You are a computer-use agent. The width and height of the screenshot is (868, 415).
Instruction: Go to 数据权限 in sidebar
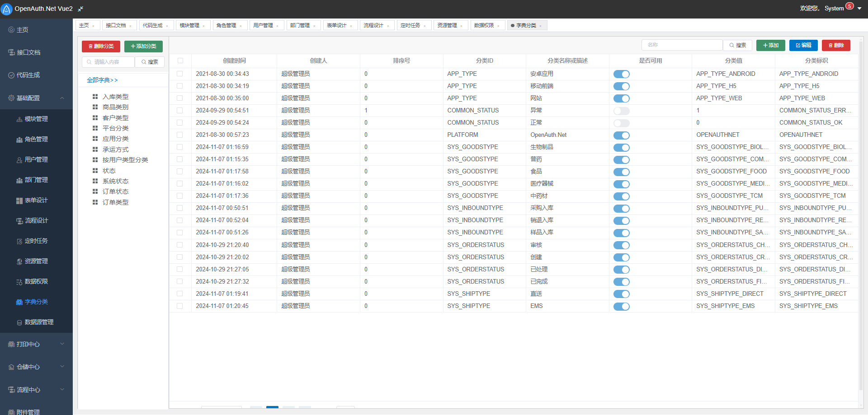pyautogui.click(x=36, y=281)
